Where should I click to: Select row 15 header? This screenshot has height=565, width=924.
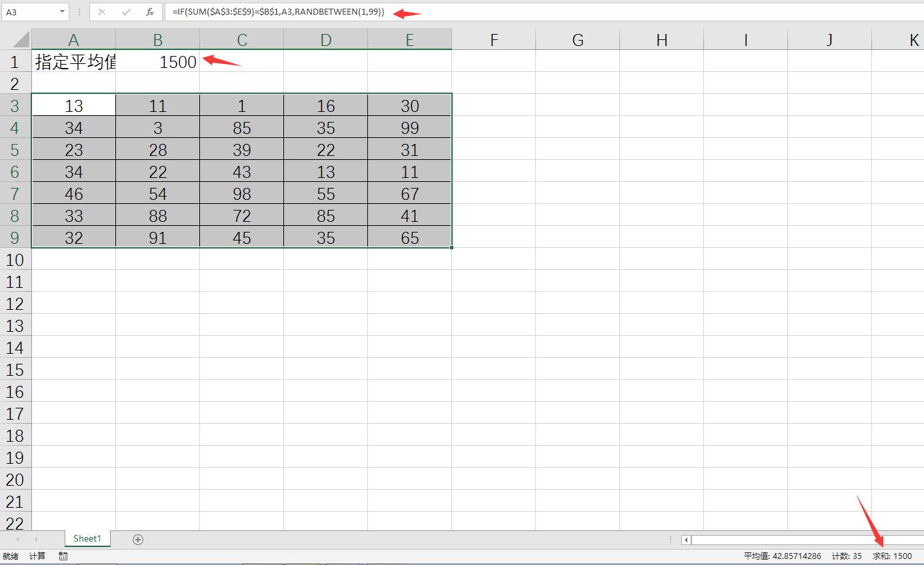(15, 369)
